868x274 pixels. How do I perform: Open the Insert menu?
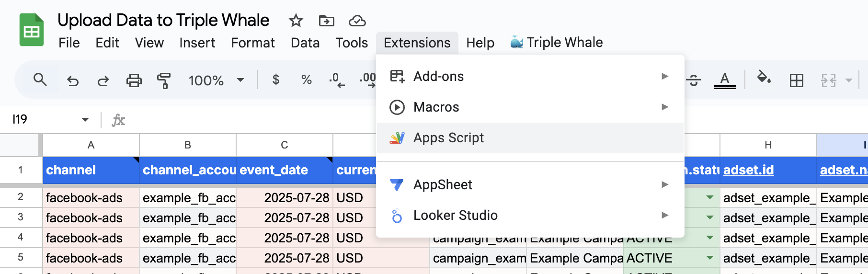coord(197,43)
